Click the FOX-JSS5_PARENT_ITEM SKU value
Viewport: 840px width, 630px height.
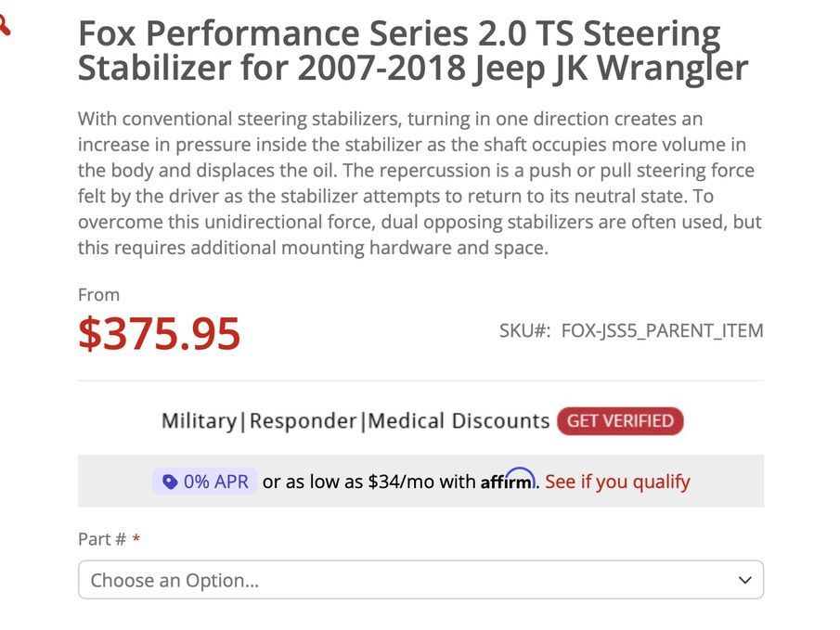[x=662, y=330]
